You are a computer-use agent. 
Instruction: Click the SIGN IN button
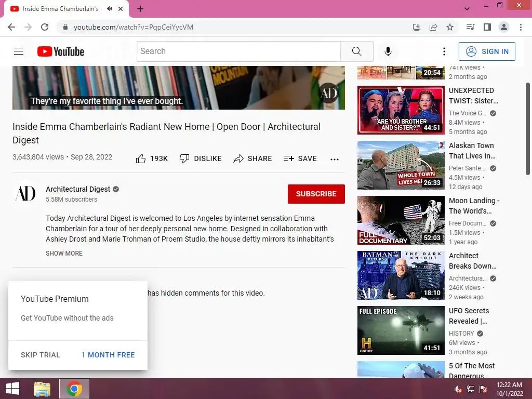pyautogui.click(x=486, y=51)
